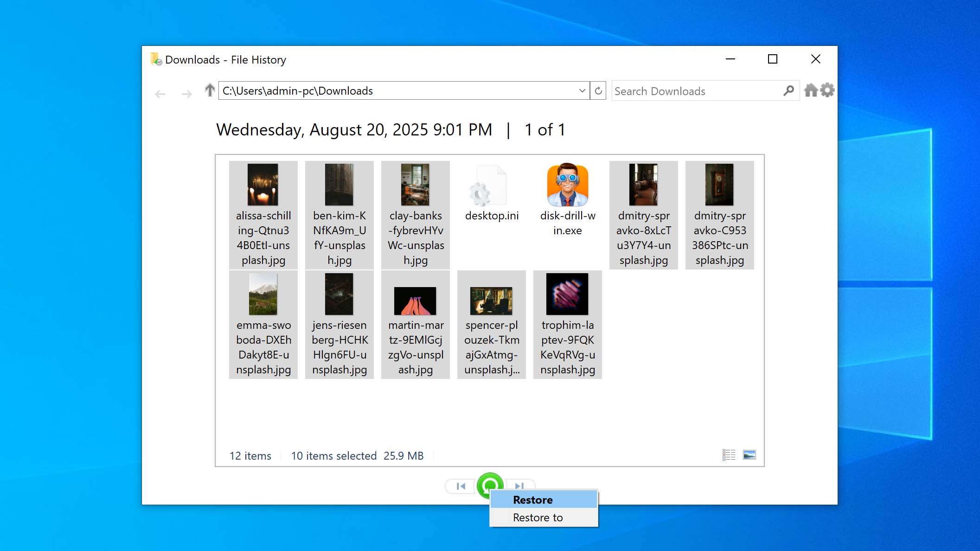Switch to details view using the list icon
Image resolution: width=980 pixels, height=551 pixels.
[729, 455]
